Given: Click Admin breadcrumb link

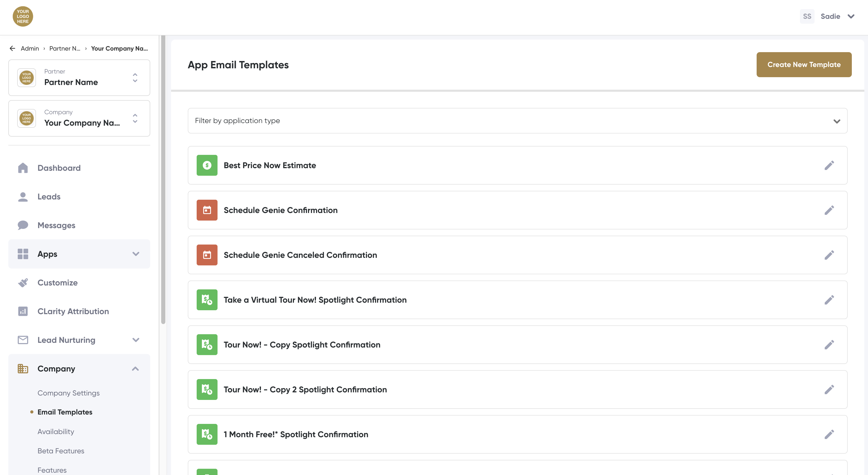Looking at the screenshot, I should point(30,48).
